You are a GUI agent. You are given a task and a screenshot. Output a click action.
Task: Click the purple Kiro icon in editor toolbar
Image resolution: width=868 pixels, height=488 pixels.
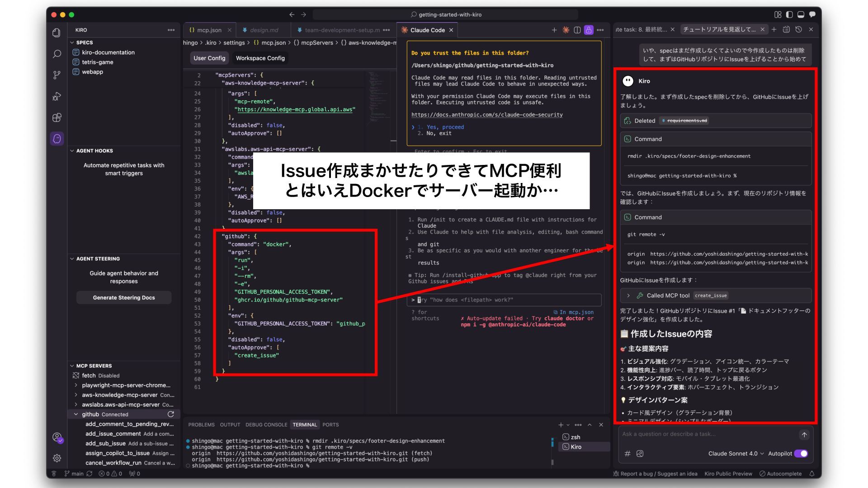(589, 30)
